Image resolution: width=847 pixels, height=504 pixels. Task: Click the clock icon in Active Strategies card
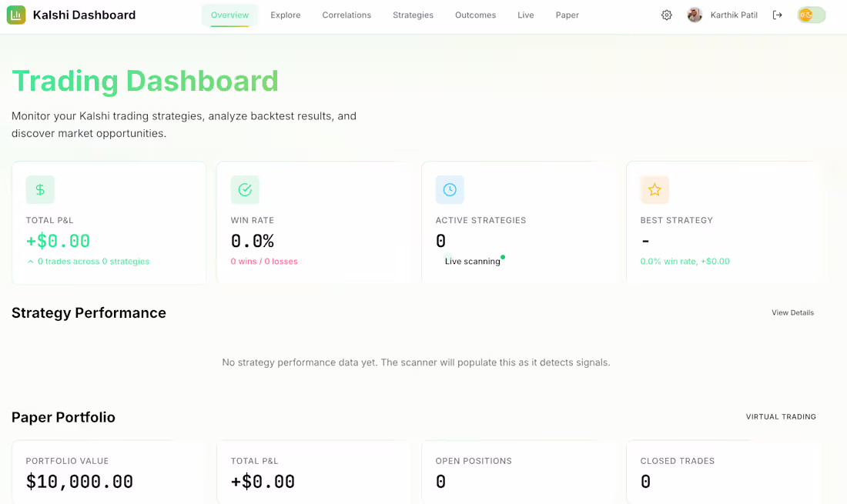(450, 189)
